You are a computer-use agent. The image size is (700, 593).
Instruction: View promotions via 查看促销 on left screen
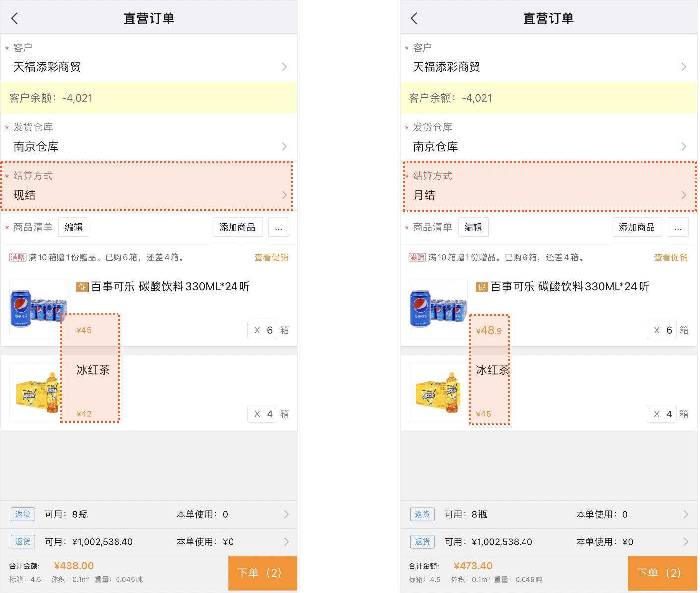(x=271, y=257)
